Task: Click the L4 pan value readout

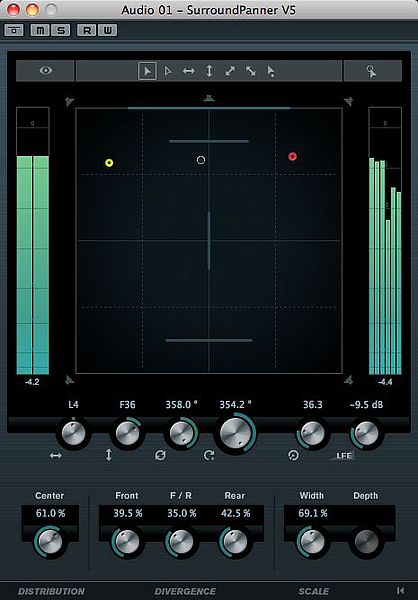Action: click(73, 405)
